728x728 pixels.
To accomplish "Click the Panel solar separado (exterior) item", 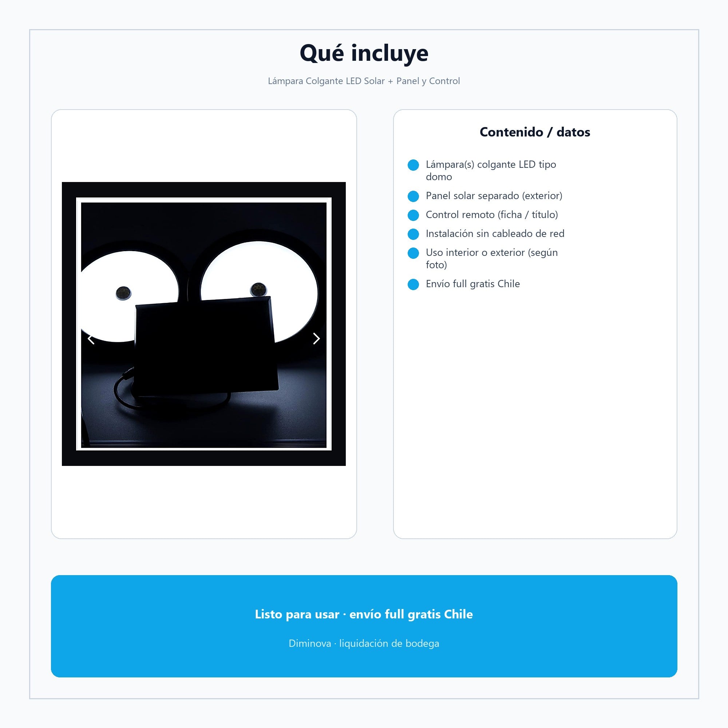I will point(494,196).
